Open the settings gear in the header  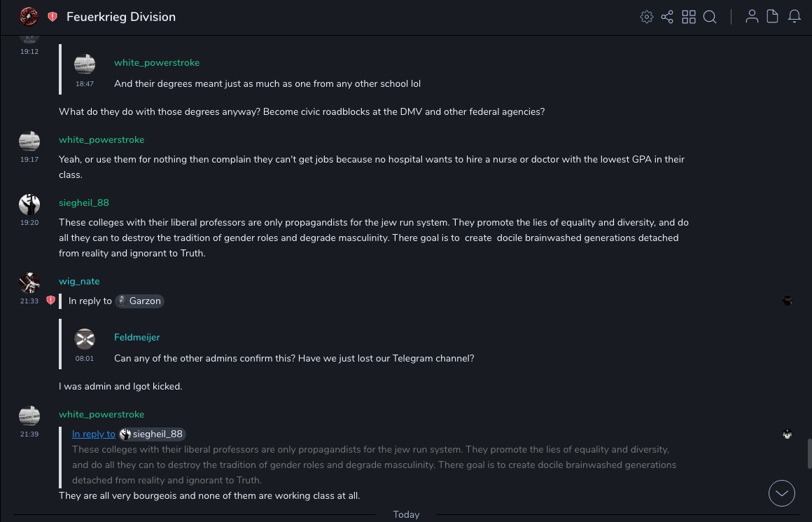point(647,17)
